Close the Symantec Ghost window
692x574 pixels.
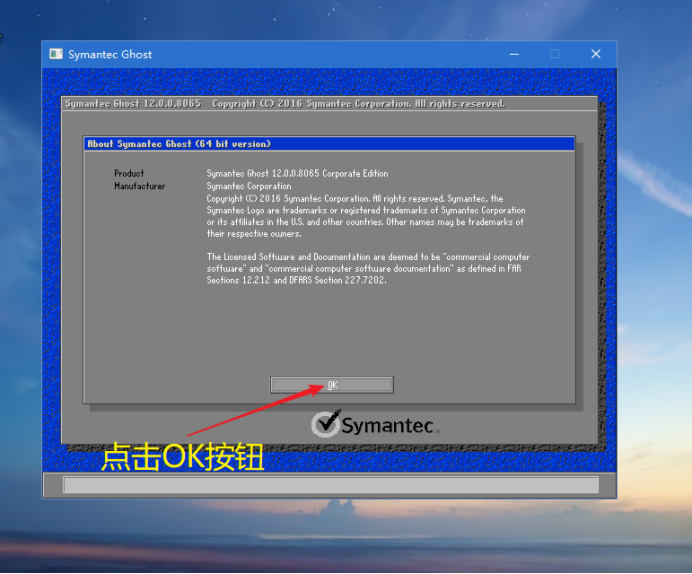[596, 54]
